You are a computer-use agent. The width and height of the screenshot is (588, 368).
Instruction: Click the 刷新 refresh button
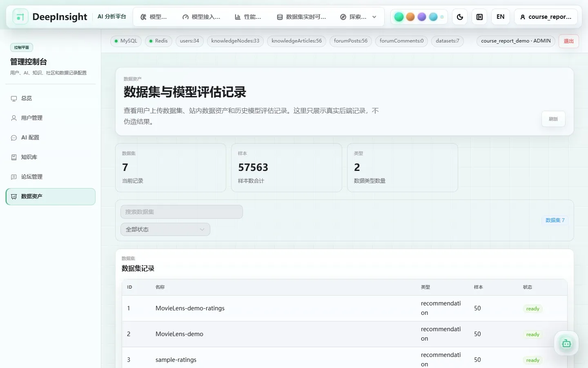click(x=553, y=119)
